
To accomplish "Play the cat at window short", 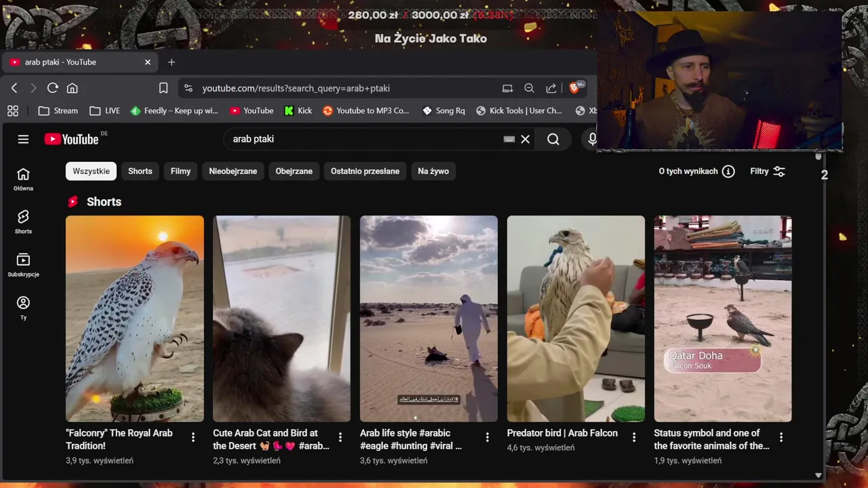I will 281,319.
